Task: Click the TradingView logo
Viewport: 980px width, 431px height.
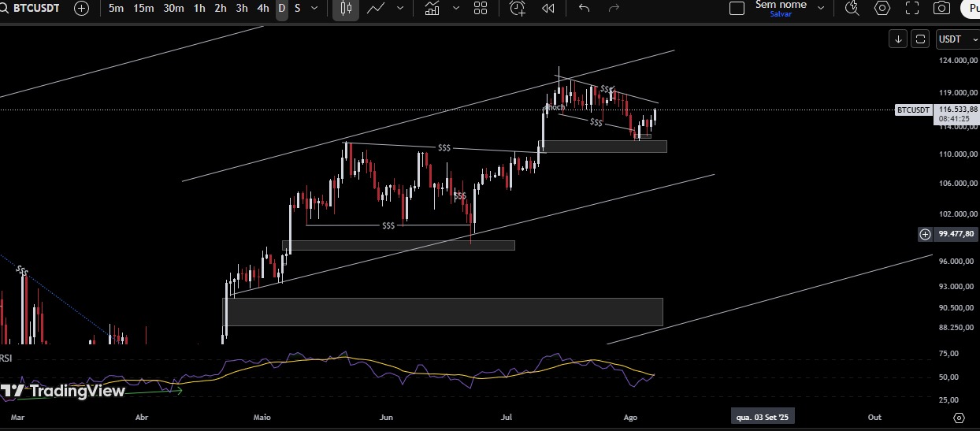Action: [63, 390]
